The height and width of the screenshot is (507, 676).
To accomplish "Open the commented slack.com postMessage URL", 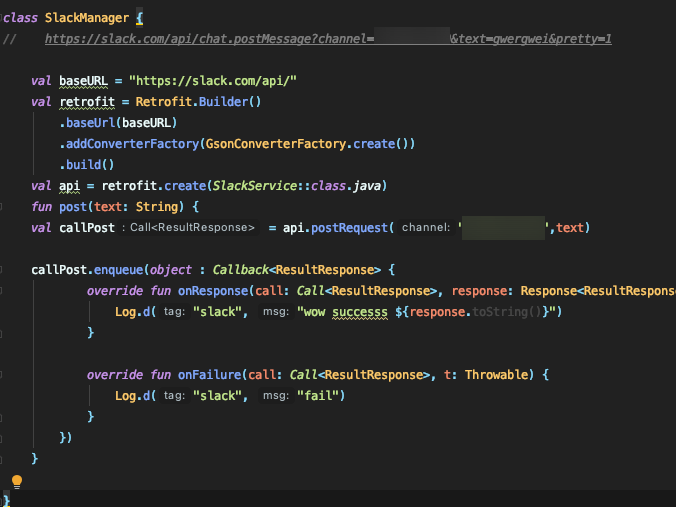I will (328, 39).
